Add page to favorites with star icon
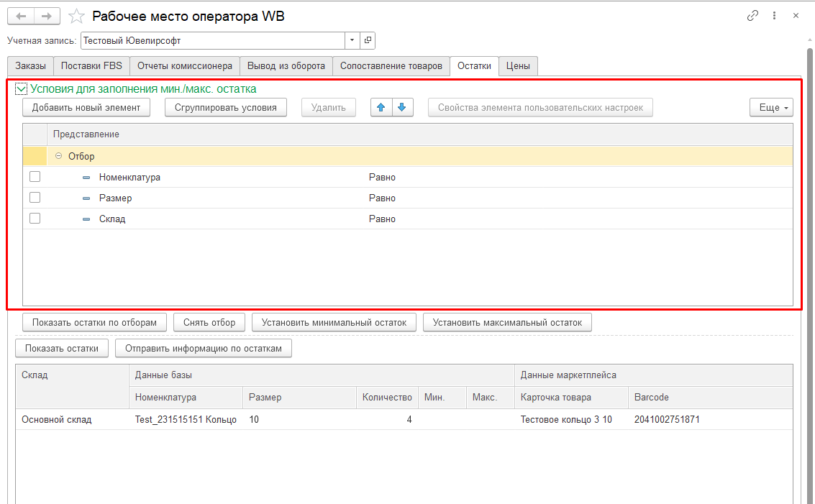Image resolution: width=815 pixels, height=504 pixels. tap(76, 16)
